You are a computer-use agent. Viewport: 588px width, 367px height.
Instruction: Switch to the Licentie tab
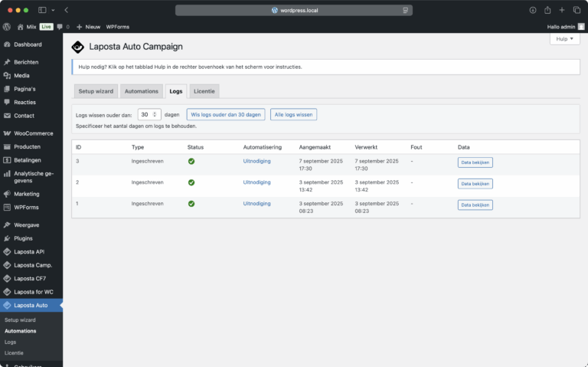tap(204, 91)
